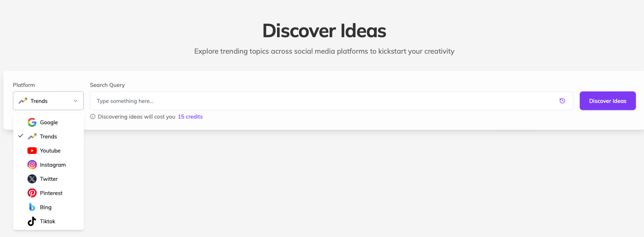Screen dimensions: 644x237
Task: Collapse the Platform dropdown chevron
Action: pos(75,101)
